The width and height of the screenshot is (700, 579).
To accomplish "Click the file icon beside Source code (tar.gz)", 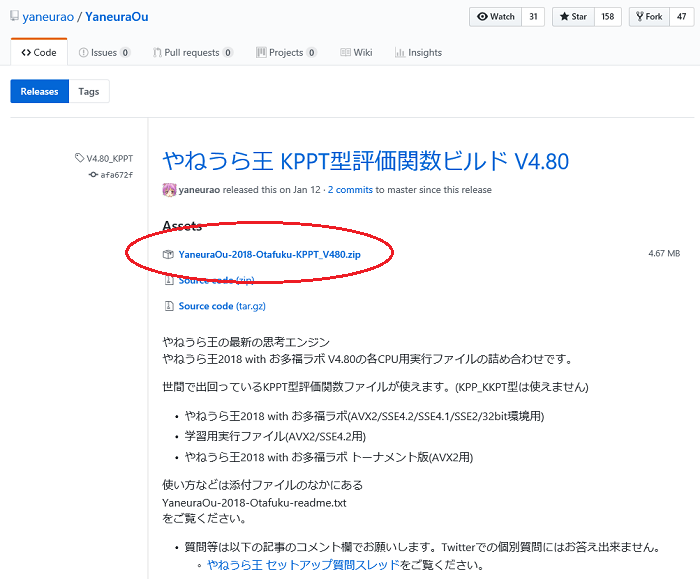I will [169, 306].
